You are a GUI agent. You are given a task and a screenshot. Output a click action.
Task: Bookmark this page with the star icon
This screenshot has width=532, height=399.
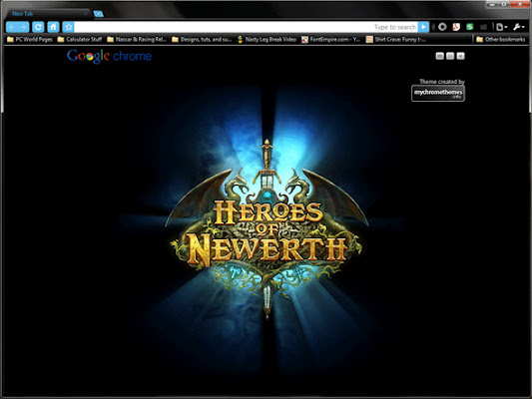(x=68, y=27)
